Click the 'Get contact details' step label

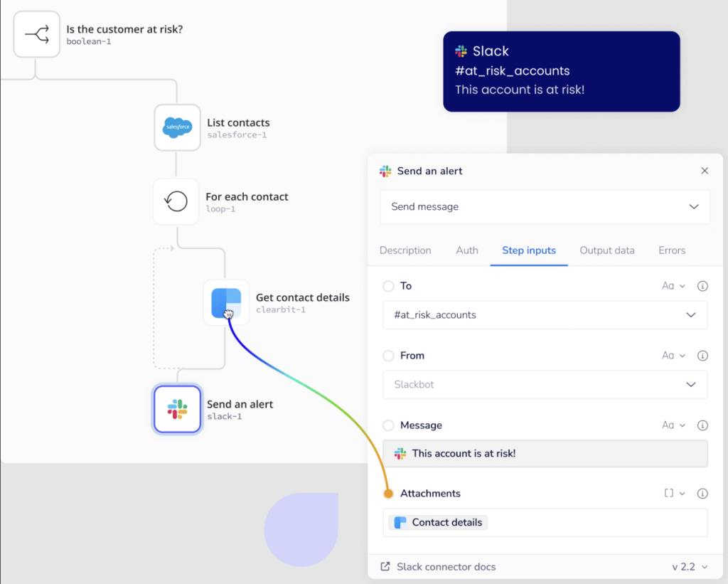pyautogui.click(x=303, y=297)
